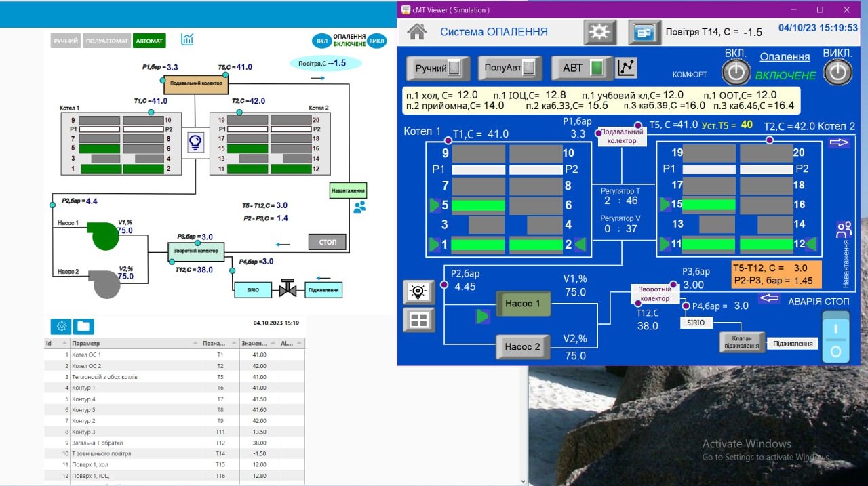Select the Котел ОС 1 table row
868x486 pixels.
point(174,355)
